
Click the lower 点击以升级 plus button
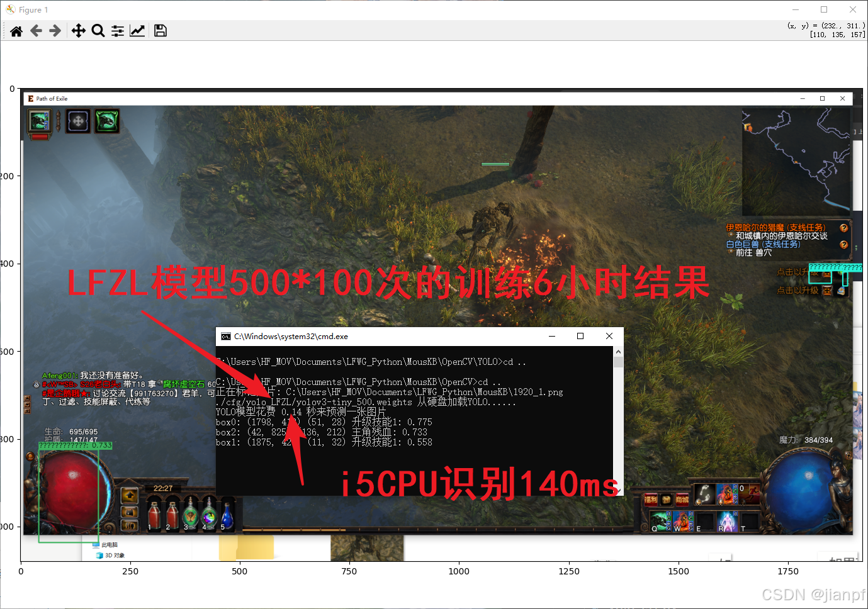click(828, 291)
